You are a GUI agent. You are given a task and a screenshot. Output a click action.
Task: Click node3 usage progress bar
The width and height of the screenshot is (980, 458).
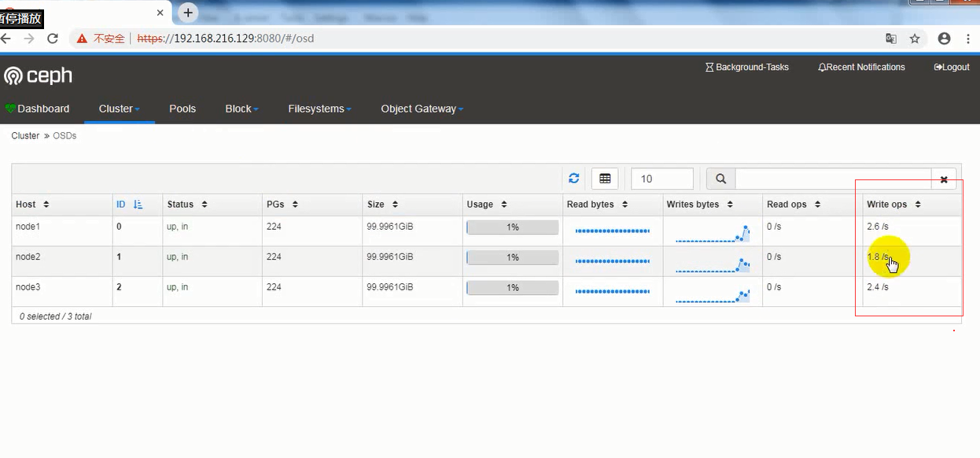(x=513, y=288)
